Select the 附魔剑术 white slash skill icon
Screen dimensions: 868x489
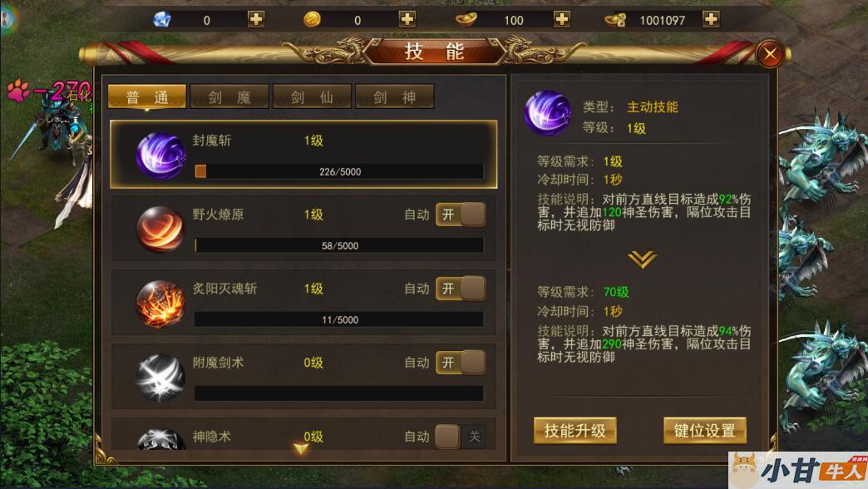tap(160, 378)
